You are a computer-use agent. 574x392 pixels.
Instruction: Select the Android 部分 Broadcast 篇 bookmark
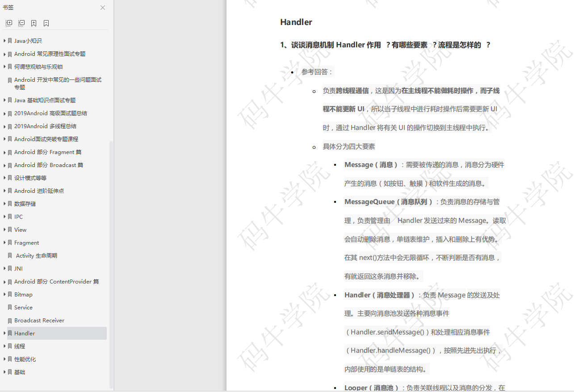49,165
